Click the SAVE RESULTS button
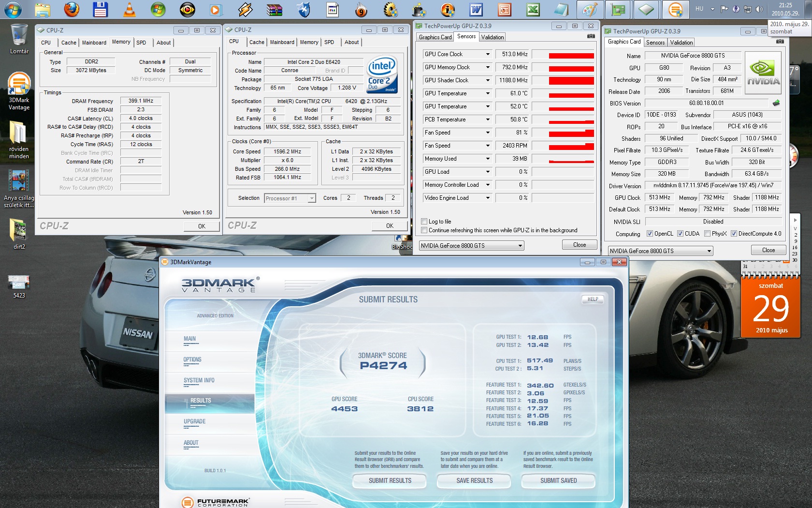The height and width of the screenshot is (508, 812). point(475,481)
